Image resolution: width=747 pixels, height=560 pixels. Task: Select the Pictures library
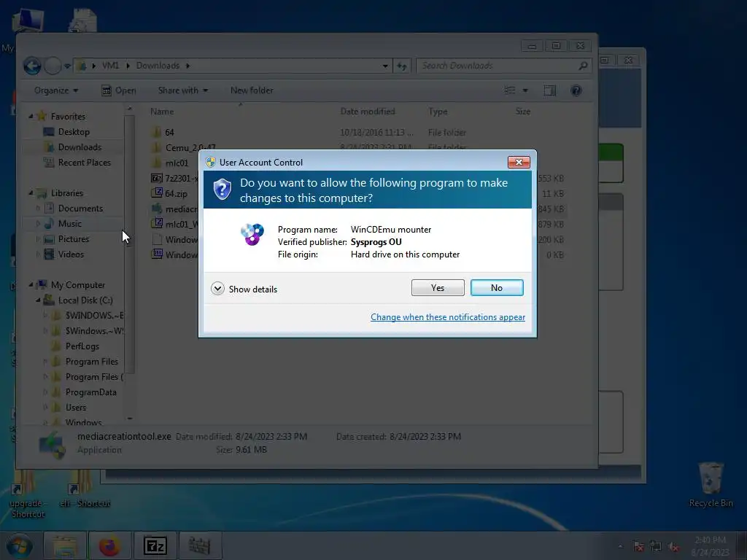74,239
